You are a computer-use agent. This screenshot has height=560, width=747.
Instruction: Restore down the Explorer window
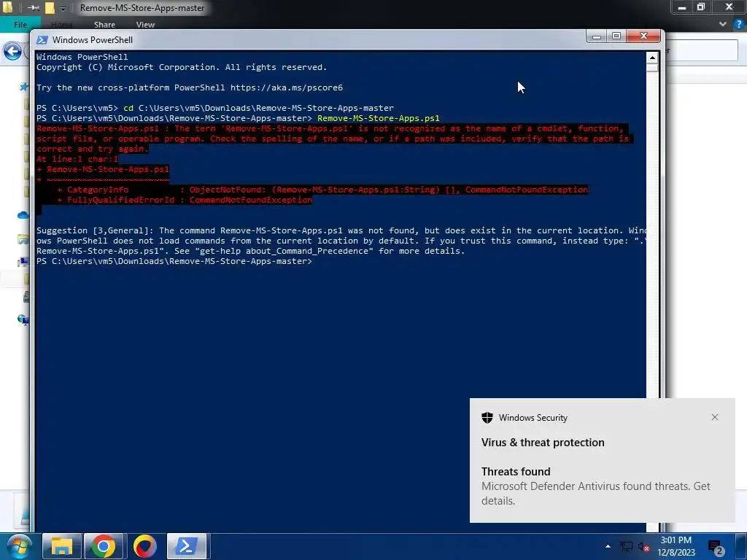[701, 7]
